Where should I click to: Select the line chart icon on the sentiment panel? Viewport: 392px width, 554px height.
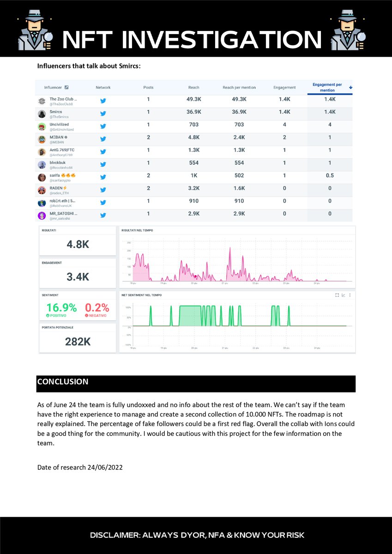point(344,295)
